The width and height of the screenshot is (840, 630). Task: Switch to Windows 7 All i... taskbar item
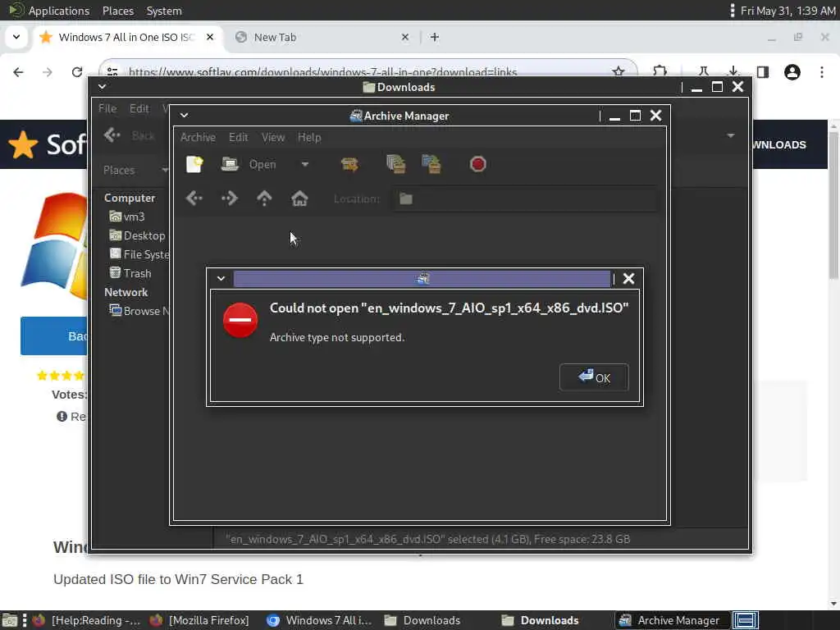point(320,620)
